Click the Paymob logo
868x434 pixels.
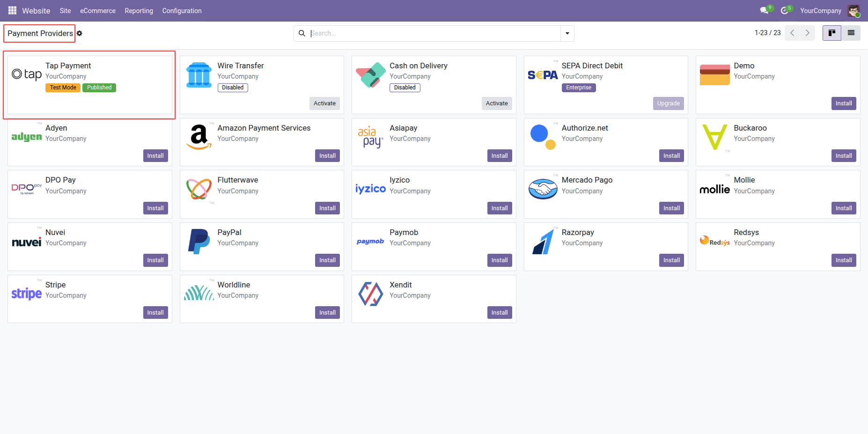click(370, 241)
